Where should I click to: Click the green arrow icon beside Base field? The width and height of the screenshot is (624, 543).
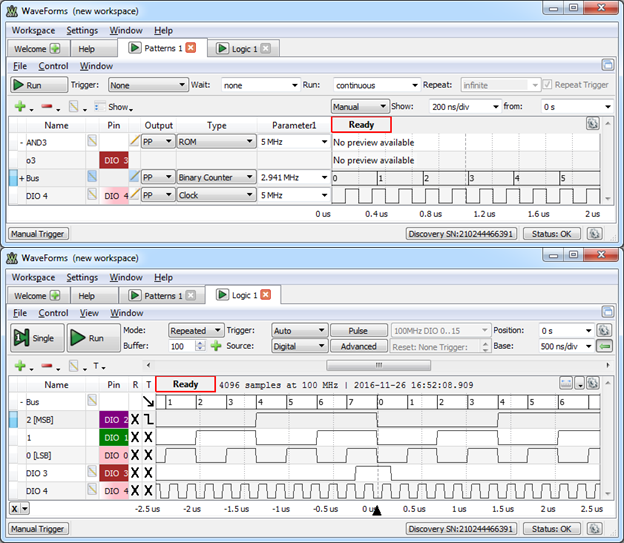pos(604,346)
